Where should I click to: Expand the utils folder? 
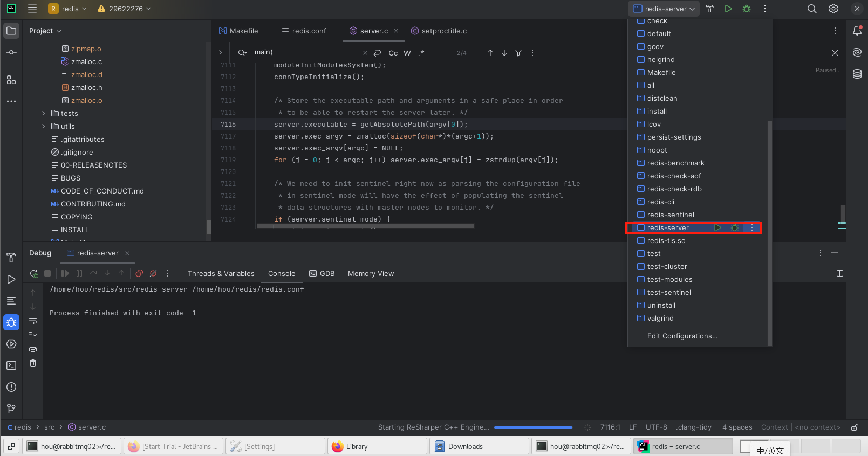pyautogui.click(x=44, y=126)
